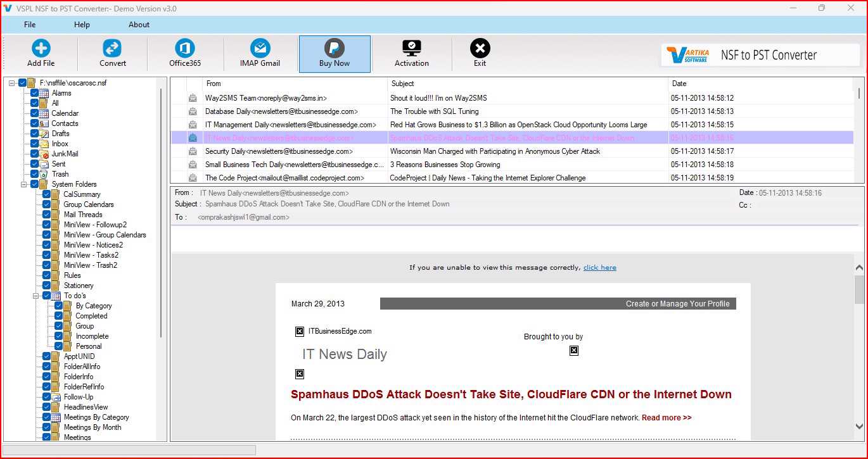This screenshot has height=459, width=868.
Task: Click the envelope icon on the IT Management Daily row
Action: tap(193, 125)
